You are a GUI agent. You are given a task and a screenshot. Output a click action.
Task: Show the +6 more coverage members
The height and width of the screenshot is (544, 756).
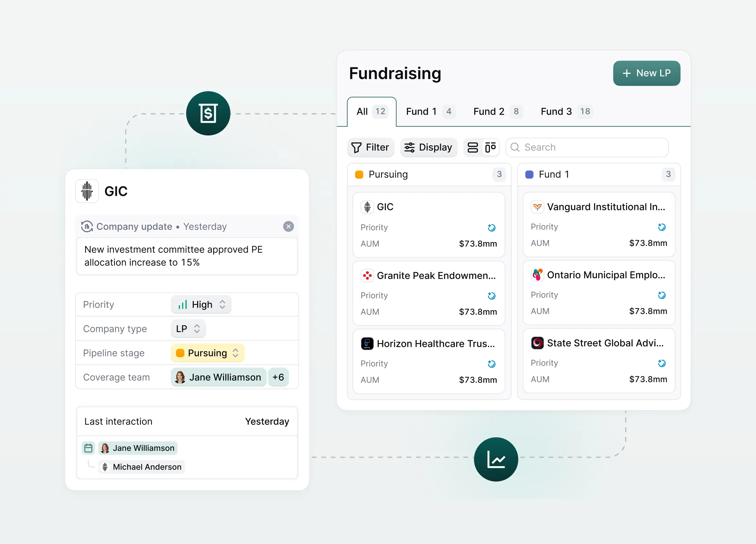click(x=278, y=377)
